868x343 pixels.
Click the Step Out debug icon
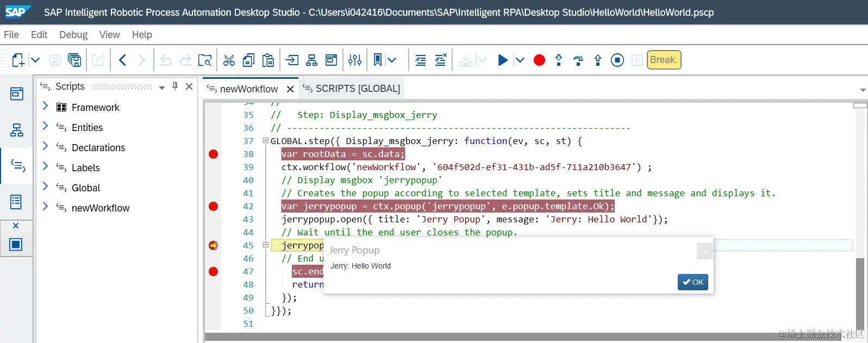(x=598, y=60)
